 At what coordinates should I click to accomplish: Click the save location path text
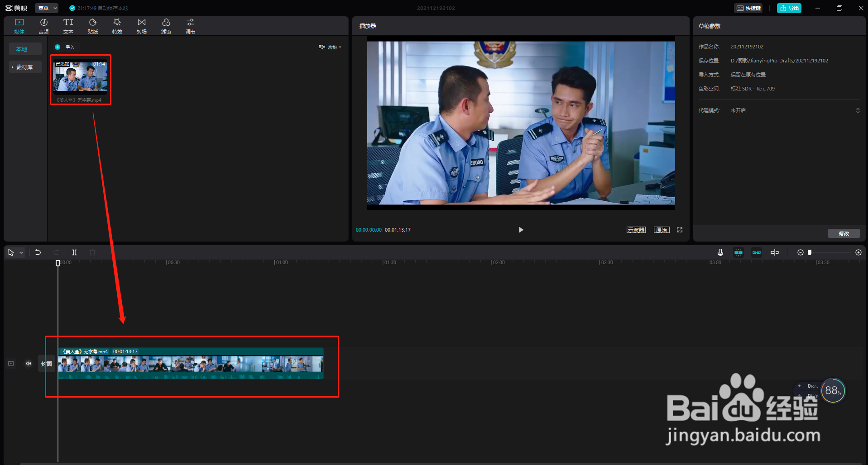[x=779, y=61]
